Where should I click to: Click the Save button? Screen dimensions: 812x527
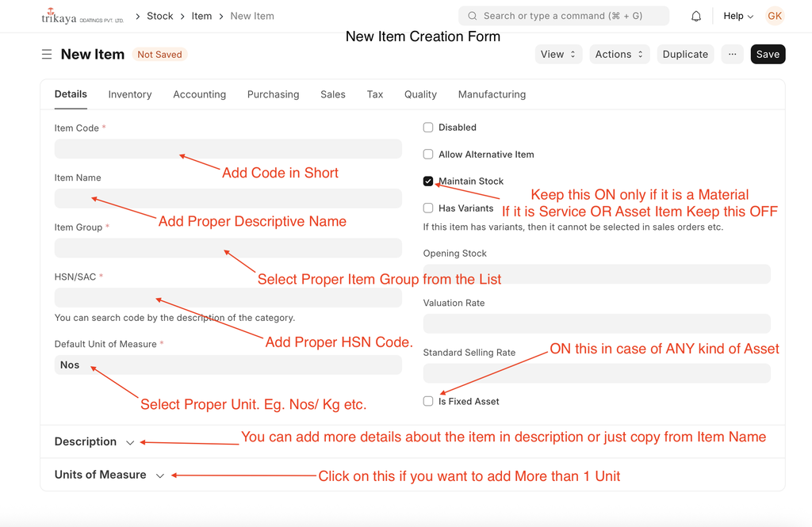point(768,55)
